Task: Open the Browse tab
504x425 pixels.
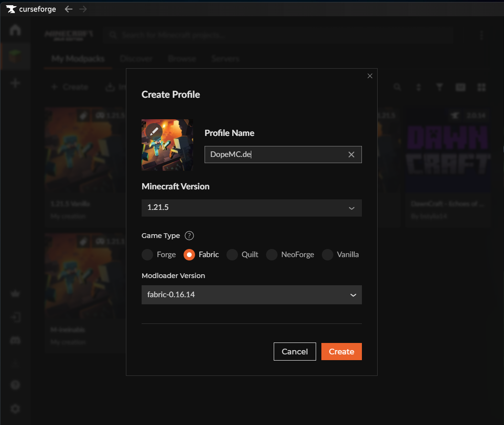Action: tap(182, 59)
